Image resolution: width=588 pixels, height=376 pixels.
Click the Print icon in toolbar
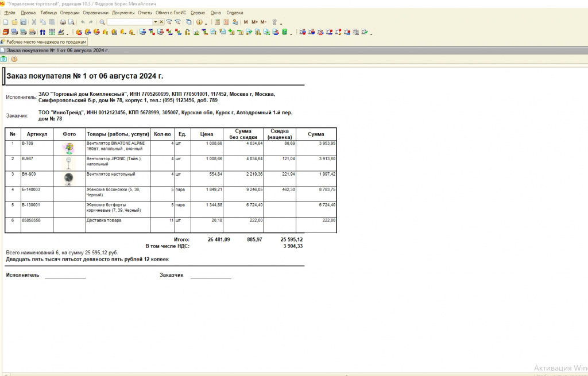63,22
